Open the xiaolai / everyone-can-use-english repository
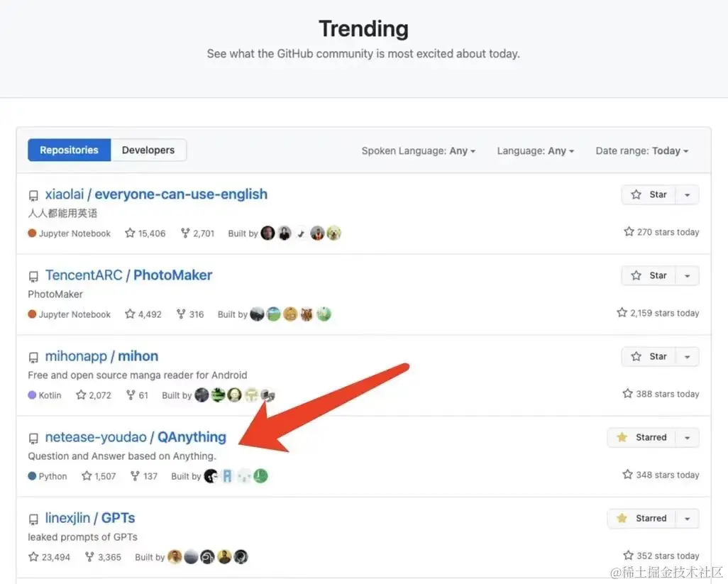 tap(156, 194)
